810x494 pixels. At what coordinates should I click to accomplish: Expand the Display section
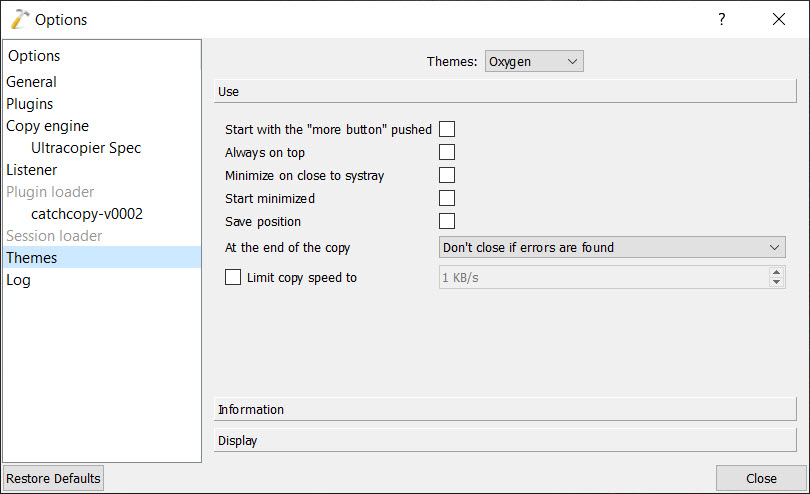click(x=505, y=440)
